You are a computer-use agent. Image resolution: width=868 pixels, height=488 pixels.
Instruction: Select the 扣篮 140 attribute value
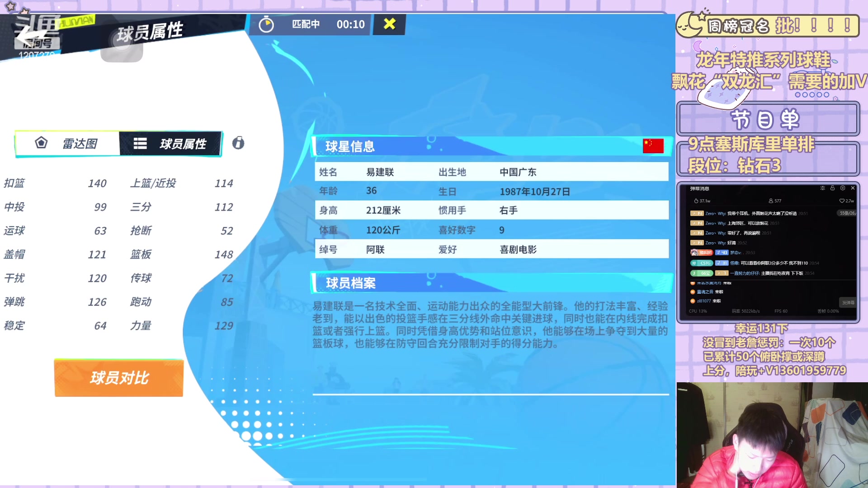[x=97, y=183]
